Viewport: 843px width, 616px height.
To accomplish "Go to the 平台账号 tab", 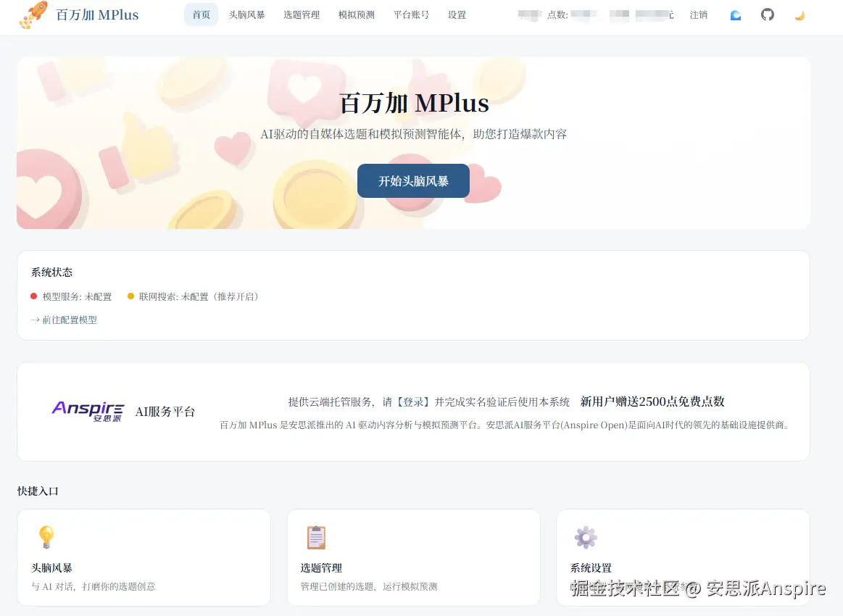I will (411, 14).
